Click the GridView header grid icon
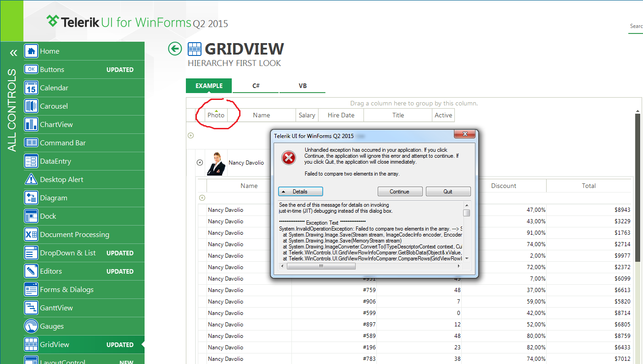This screenshot has width=643, height=364. pyautogui.click(x=195, y=49)
